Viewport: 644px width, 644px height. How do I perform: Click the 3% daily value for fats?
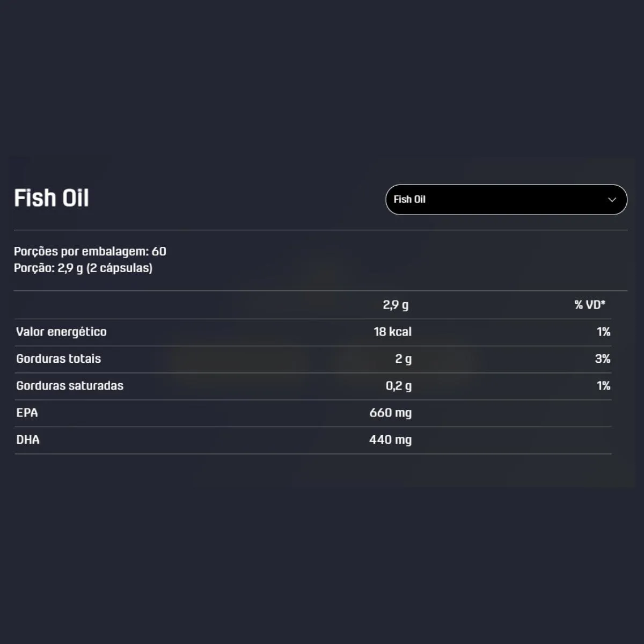603,358
